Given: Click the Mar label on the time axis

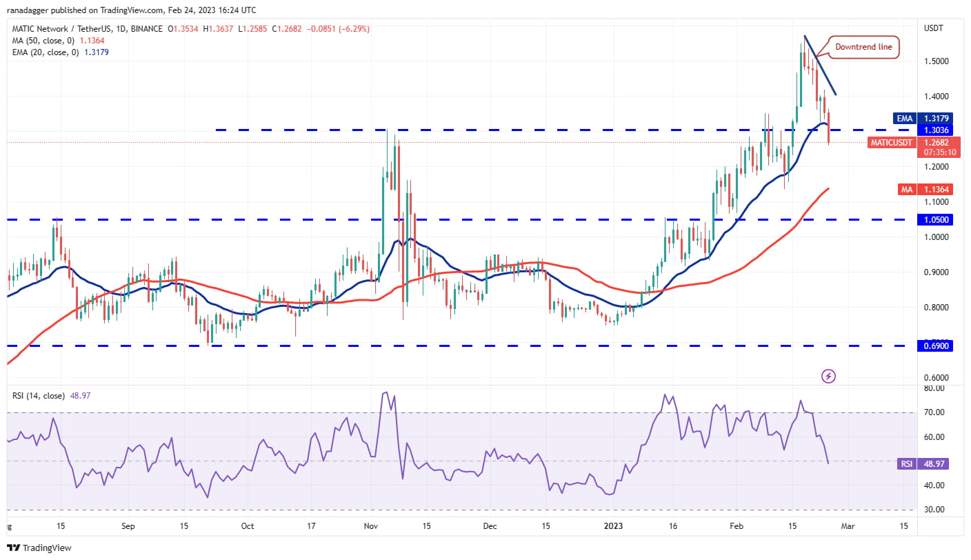Looking at the screenshot, I should pyautogui.click(x=848, y=526).
